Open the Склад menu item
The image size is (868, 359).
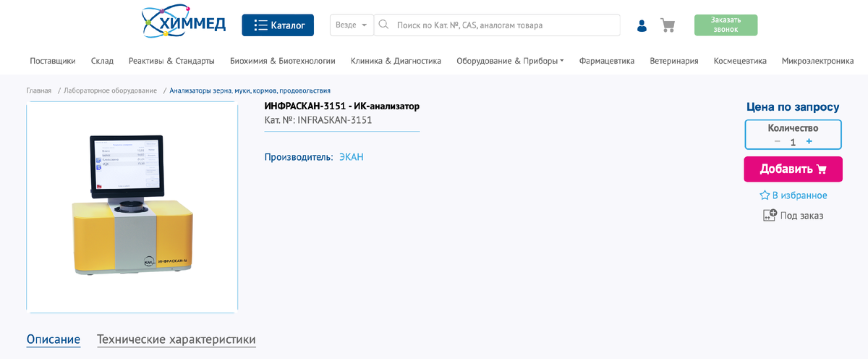coord(102,61)
